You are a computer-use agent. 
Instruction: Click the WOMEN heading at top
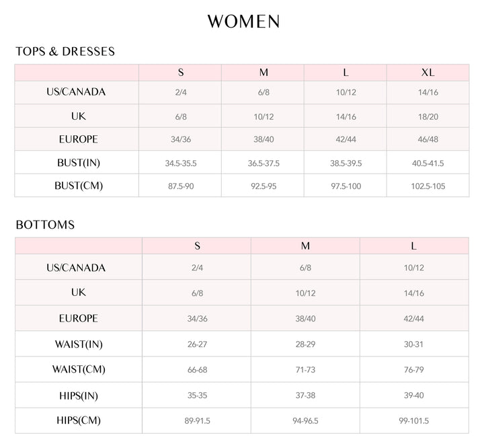(x=243, y=22)
